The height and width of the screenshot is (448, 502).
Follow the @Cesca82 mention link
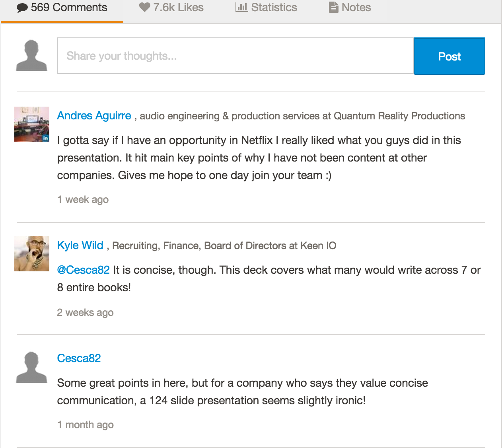(x=84, y=270)
